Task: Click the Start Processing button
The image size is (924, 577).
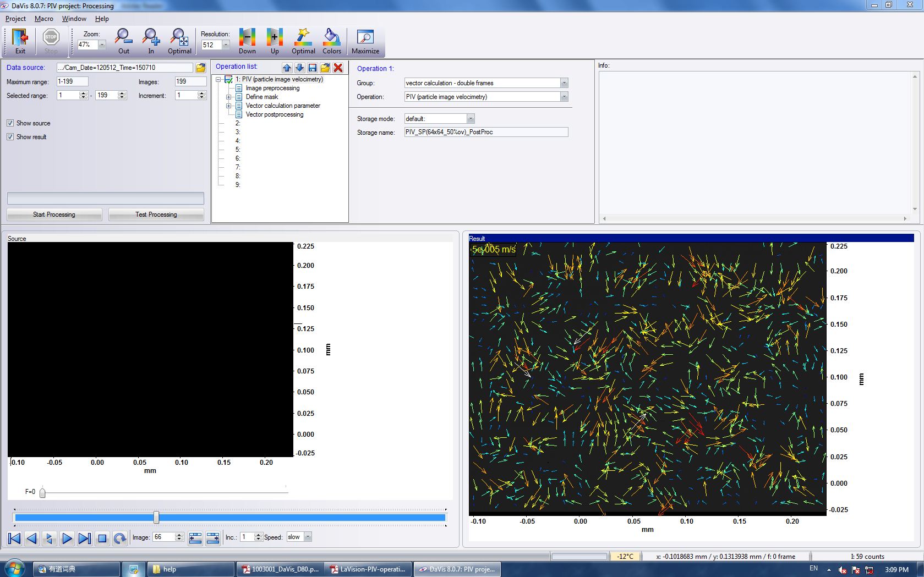Action: coord(54,215)
